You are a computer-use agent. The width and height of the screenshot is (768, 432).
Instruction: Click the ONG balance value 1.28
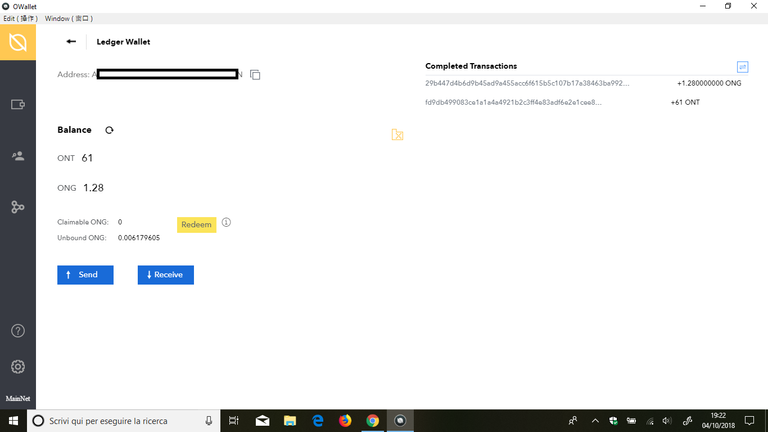point(93,188)
